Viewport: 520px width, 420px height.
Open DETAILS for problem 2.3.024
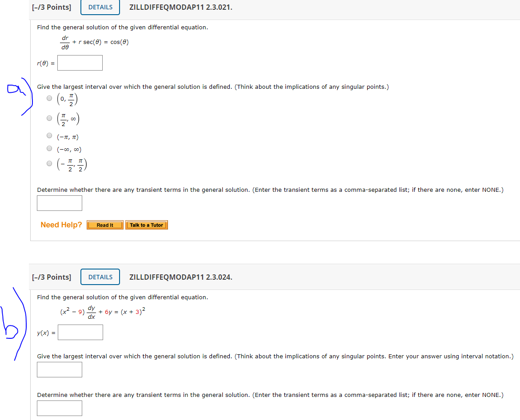(100, 277)
